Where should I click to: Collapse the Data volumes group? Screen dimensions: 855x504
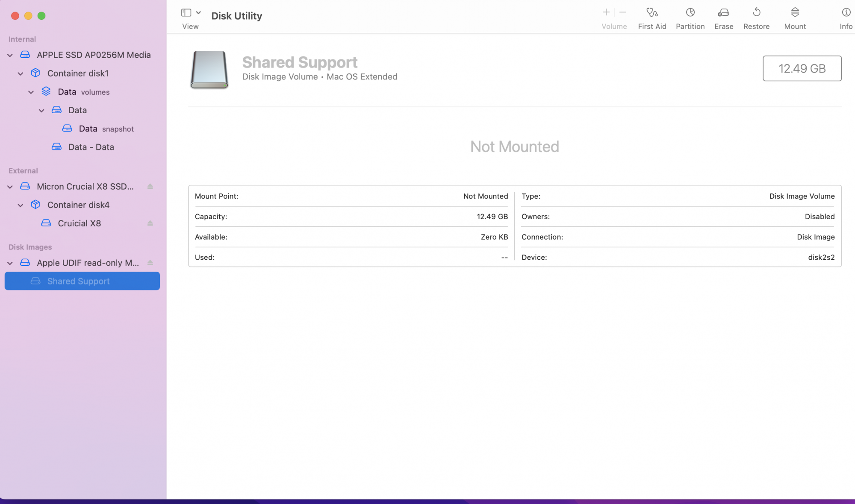click(31, 92)
